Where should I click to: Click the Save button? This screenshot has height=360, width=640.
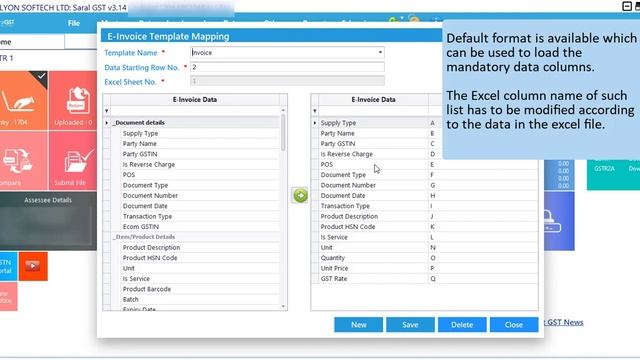point(410,325)
